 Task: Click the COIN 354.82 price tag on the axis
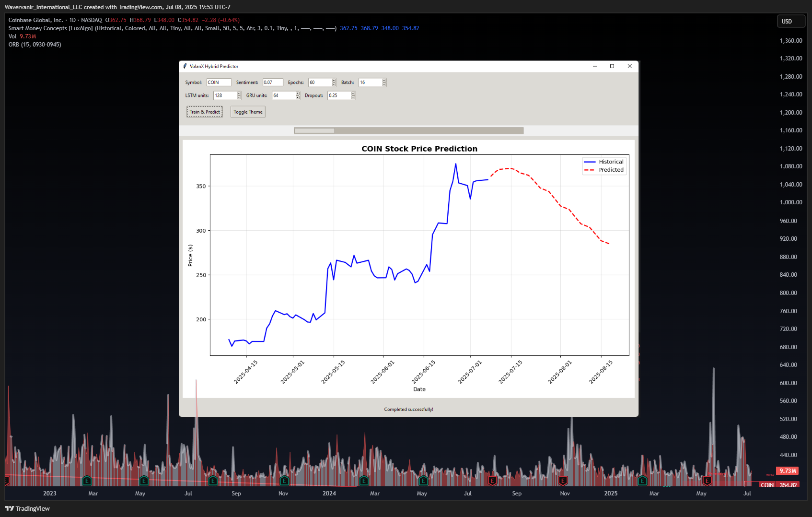[x=778, y=485]
